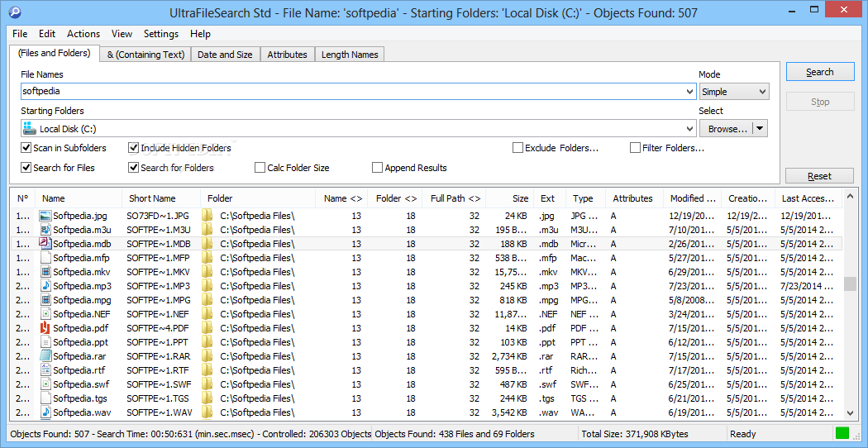Image resolution: width=868 pixels, height=448 pixels.
Task: Enable the Calc Folder Size option
Action: click(x=260, y=167)
